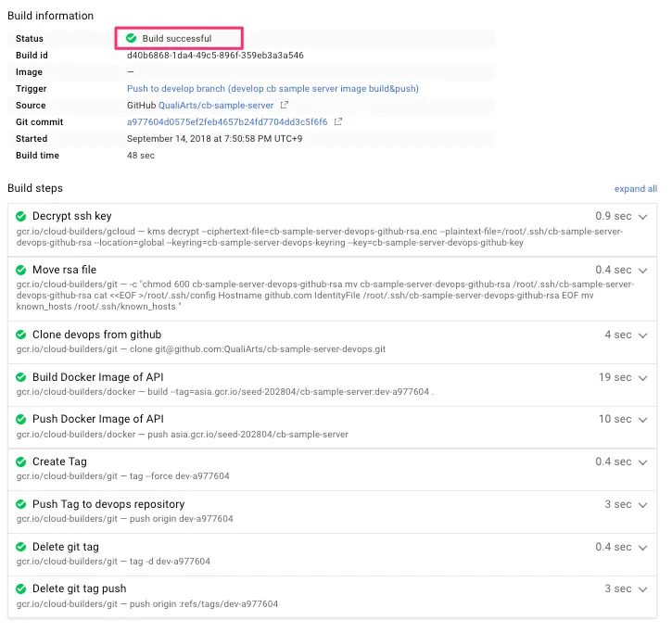Click green check icon for Clone devops from github
The image size is (672, 633).
click(21, 335)
